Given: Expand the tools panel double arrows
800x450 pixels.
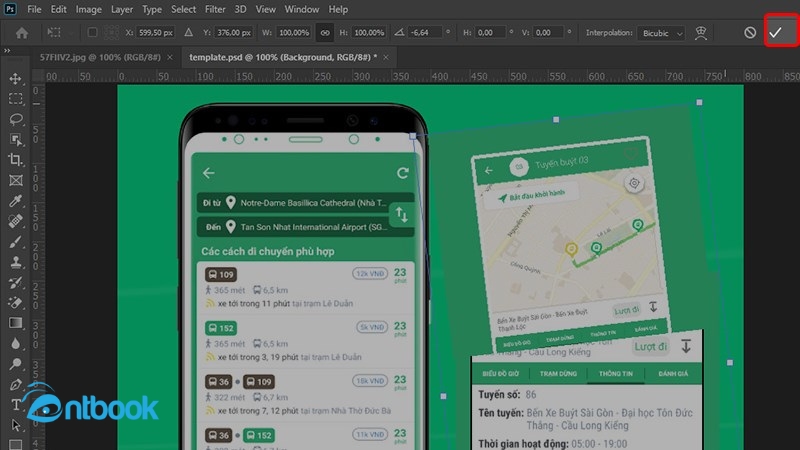Looking at the screenshot, I should coord(7,51).
